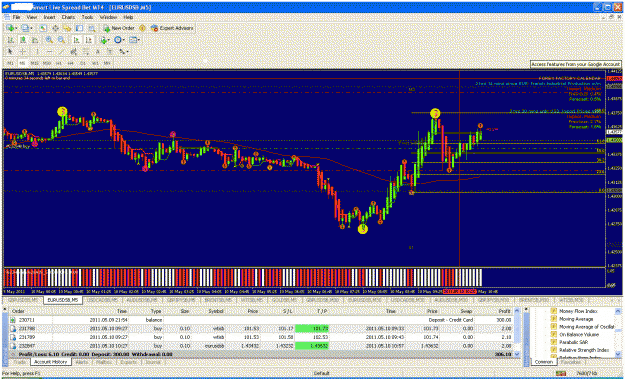Click the Money Flow Index indicator icon

tap(553, 311)
